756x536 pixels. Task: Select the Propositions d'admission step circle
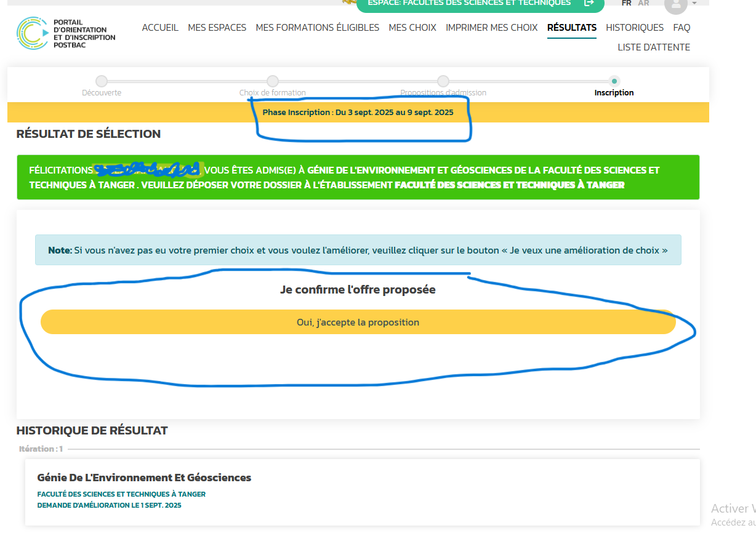(x=443, y=81)
